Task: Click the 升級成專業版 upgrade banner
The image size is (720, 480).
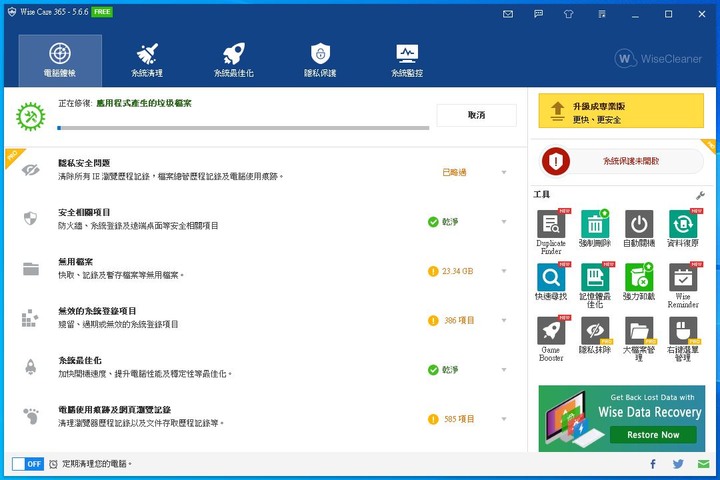Action: pyautogui.click(x=621, y=111)
